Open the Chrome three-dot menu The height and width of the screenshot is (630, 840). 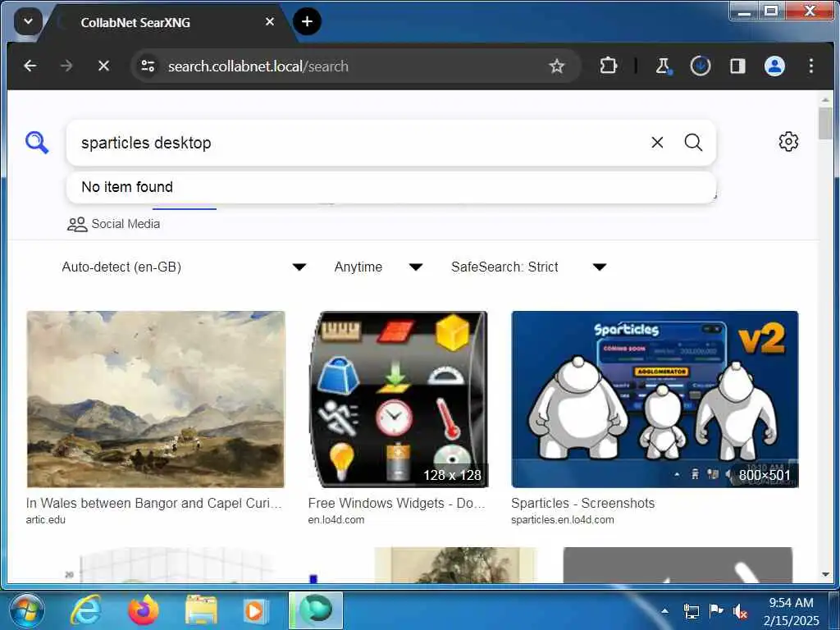point(811,66)
